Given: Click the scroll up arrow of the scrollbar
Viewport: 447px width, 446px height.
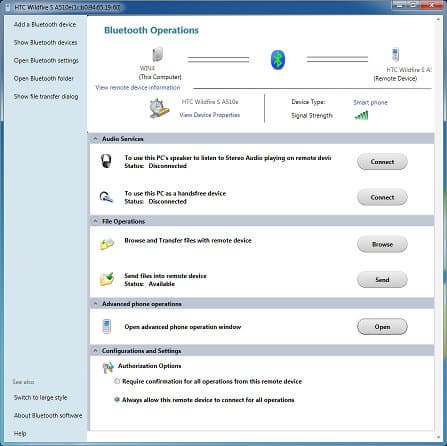Looking at the screenshot, I should click(x=438, y=19).
